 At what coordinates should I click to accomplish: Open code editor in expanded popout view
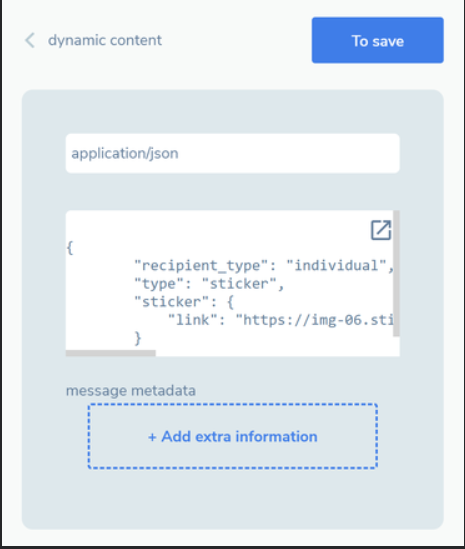[381, 230]
